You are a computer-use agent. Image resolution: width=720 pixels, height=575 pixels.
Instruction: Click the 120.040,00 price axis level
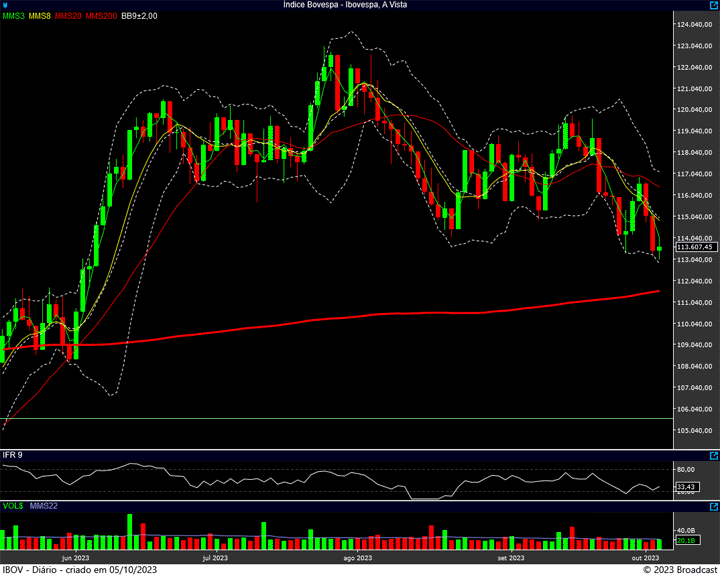click(x=694, y=110)
